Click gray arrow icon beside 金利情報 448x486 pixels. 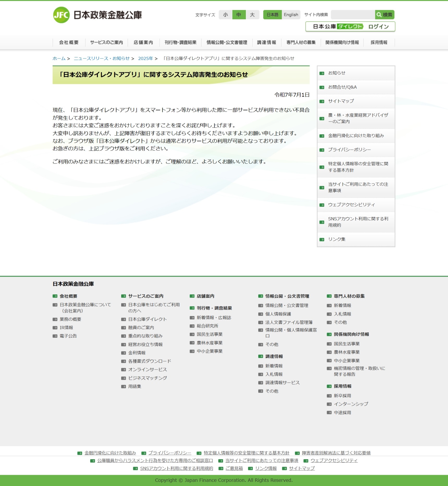point(124,353)
